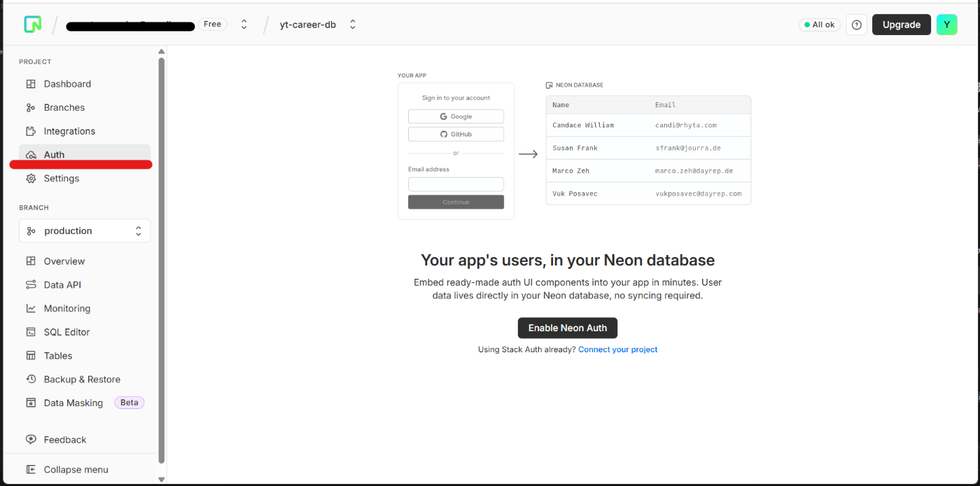Click the Backup & Restore icon
This screenshot has height=486, width=980.
point(31,380)
